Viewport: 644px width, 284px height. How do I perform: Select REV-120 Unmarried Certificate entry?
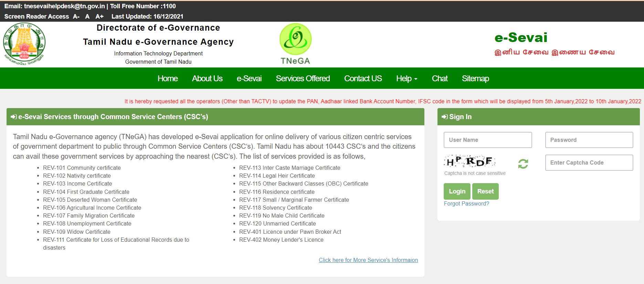[277, 223]
